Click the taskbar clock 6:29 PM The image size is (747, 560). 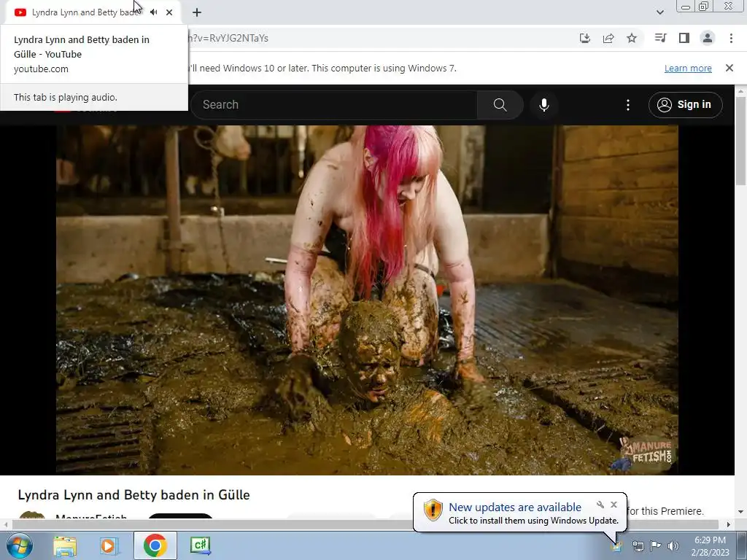tap(710, 545)
